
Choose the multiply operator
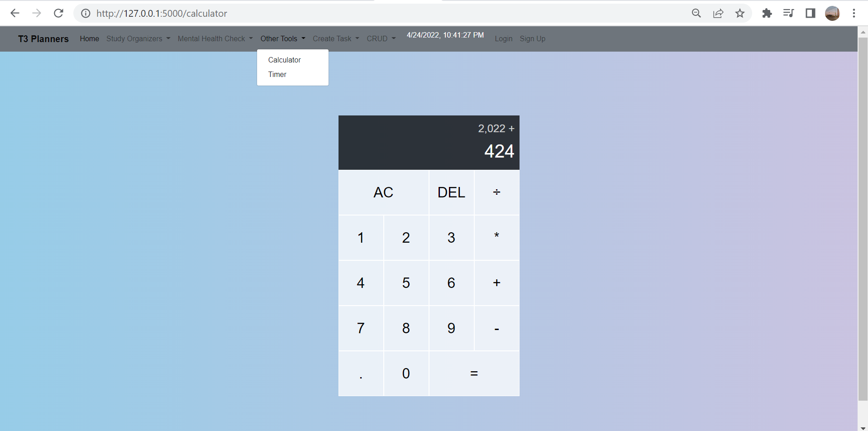pos(497,238)
